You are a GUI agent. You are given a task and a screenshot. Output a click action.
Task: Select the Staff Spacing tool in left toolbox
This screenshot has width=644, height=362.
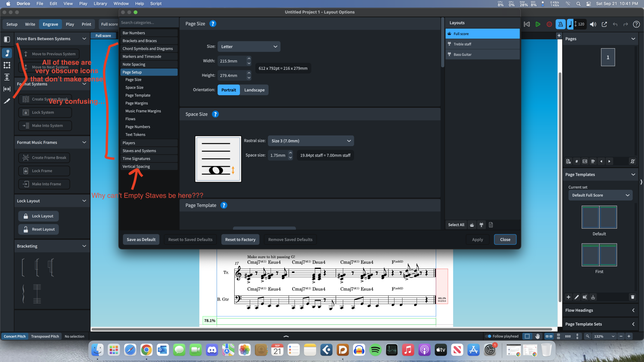click(x=7, y=77)
